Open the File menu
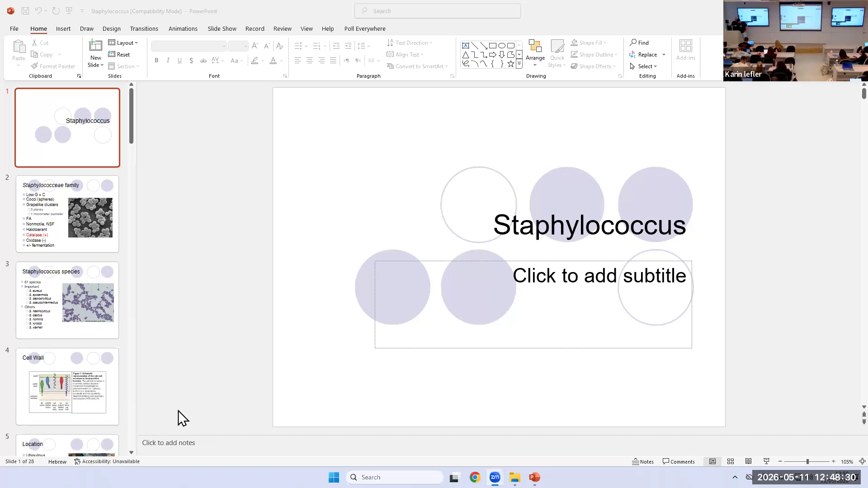Screen dimensions: 868x488 pyautogui.click(x=14, y=28)
